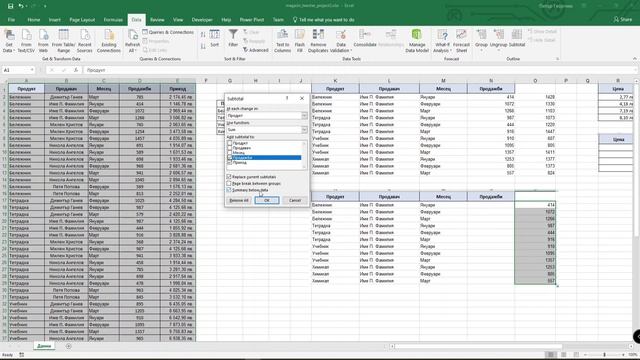Open Existing Connections

pos(109,41)
